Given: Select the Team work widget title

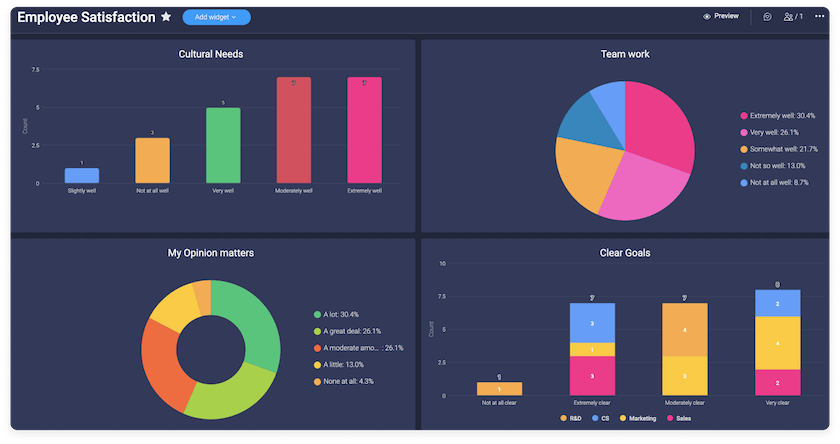Looking at the screenshot, I should (x=625, y=54).
